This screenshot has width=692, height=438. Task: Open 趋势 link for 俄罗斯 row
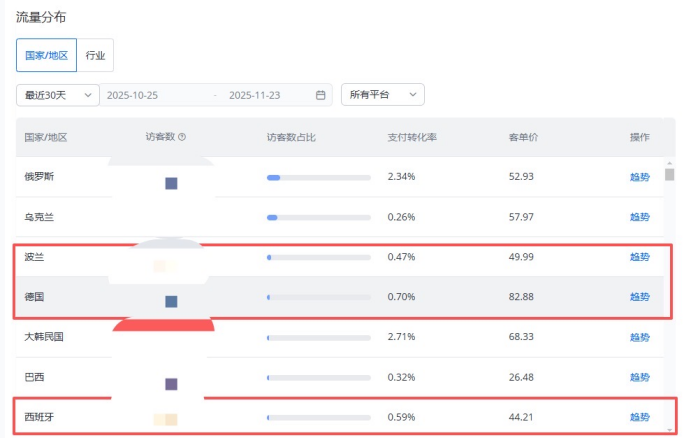click(639, 177)
